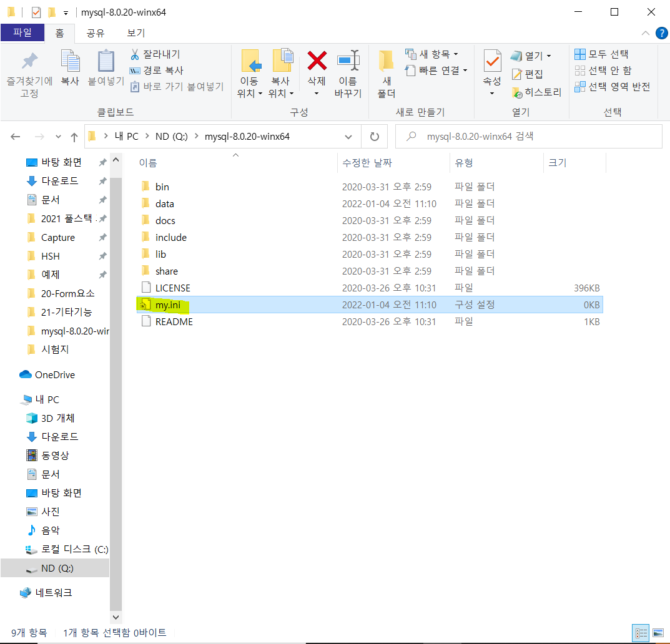This screenshot has width=670, height=644.
Task: Switch to large icons view in status bar
Action: (x=658, y=633)
